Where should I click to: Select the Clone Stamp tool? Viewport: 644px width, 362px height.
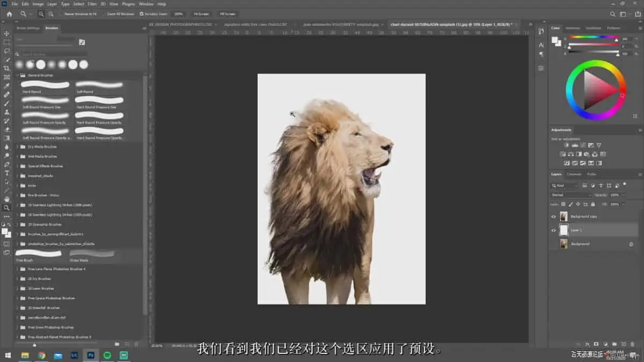(x=7, y=112)
